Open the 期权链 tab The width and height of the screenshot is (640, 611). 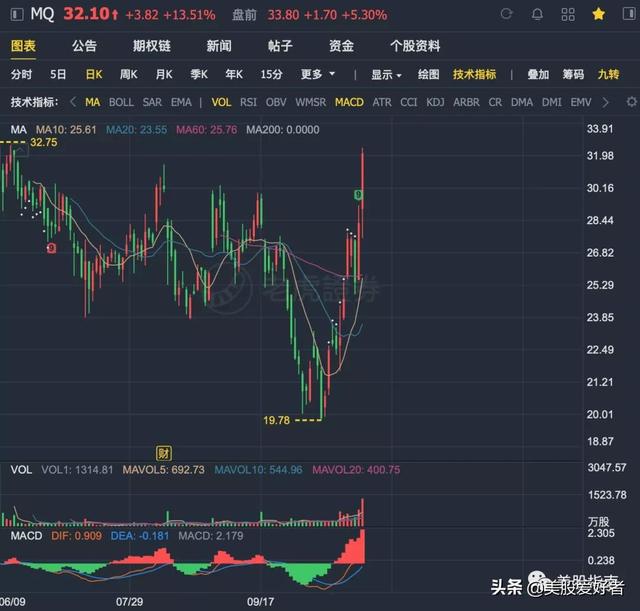point(151,46)
